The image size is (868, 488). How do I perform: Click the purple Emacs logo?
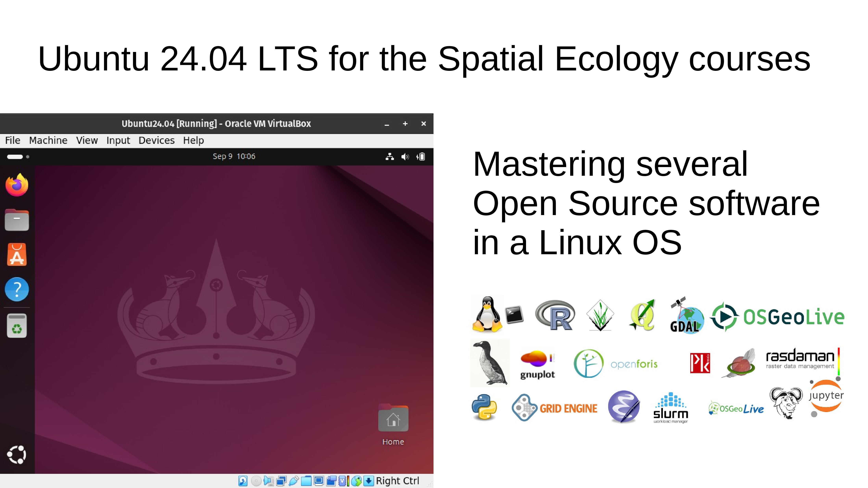(x=624, y=407)
